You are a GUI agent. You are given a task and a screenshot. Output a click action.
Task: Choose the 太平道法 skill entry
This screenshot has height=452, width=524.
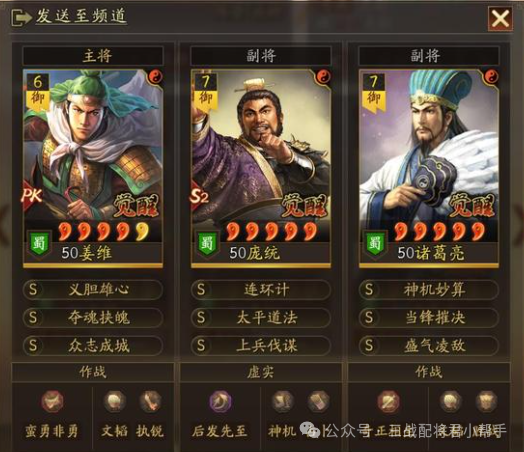click(261, 318)
